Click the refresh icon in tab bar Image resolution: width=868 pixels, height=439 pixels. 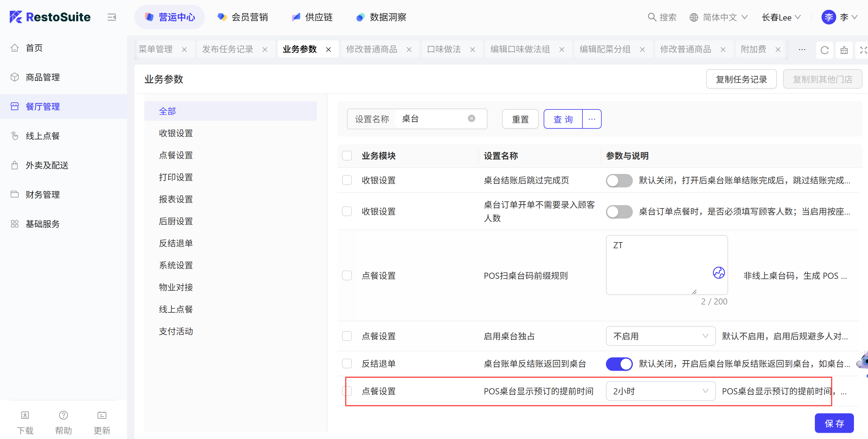[824, 50]
